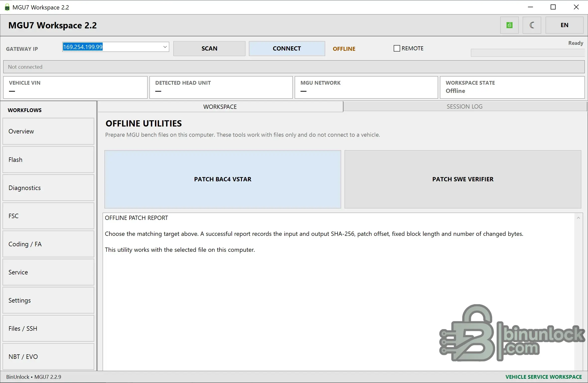The image size is (588, 383).
Task: Click the Ready status text
Action: 576,43
